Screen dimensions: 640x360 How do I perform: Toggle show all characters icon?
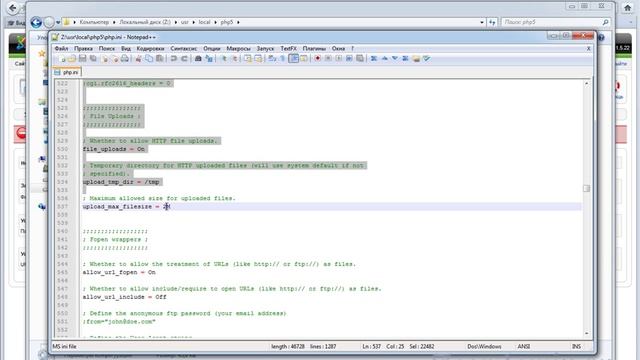[x=282, y=59]
